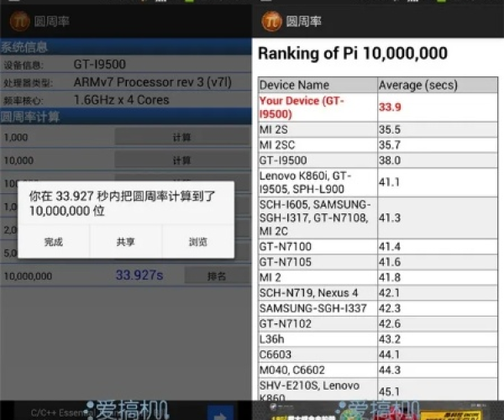Tap 完成 button in the dialog
The image size is (504, 420).
pyautogui.click(x=54, y=242)
